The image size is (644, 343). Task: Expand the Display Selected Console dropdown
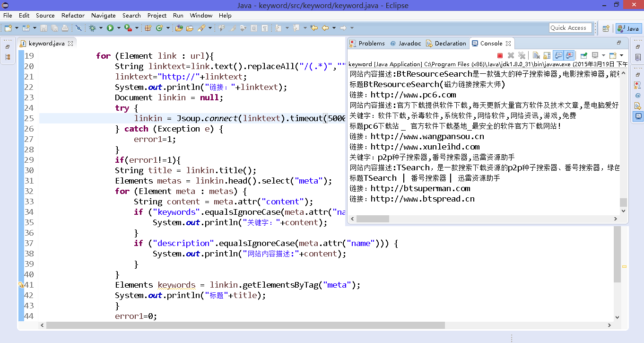[x=603, y=55]
